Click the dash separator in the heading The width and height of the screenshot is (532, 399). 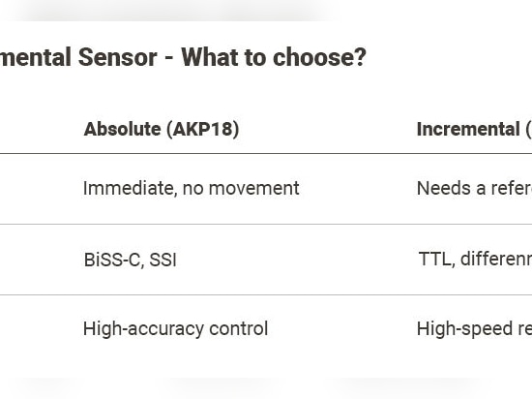169,58
